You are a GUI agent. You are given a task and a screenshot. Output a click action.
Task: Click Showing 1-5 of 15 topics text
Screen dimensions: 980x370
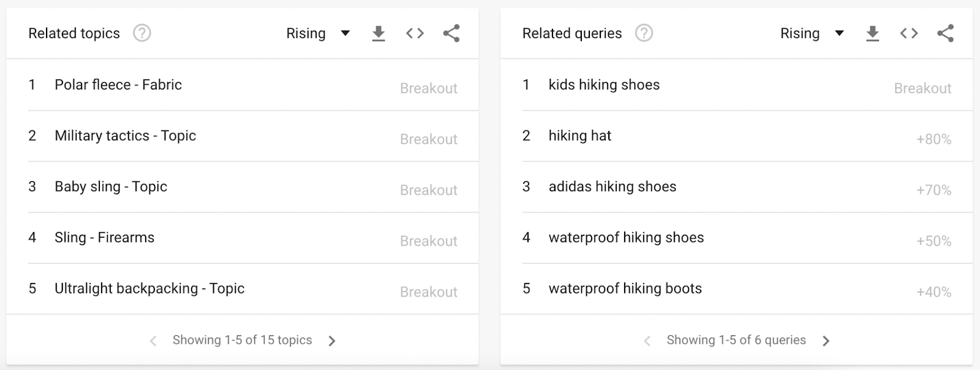click(243, 340)
